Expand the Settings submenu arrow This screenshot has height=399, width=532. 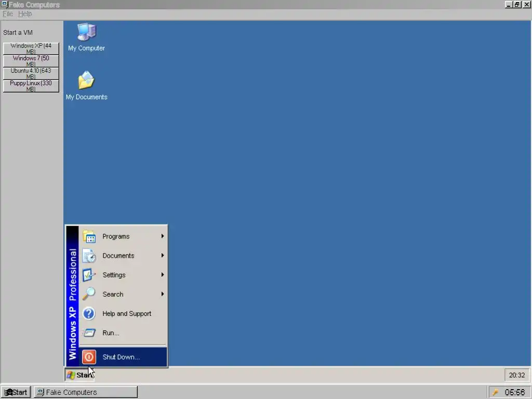pyautogui.click(x=163, y=275)
